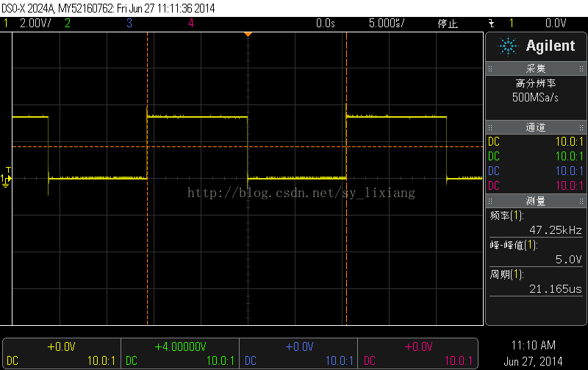Click the 高分辨率 acquisition mode text
This screenshot has height=370, width=588.
536,83
